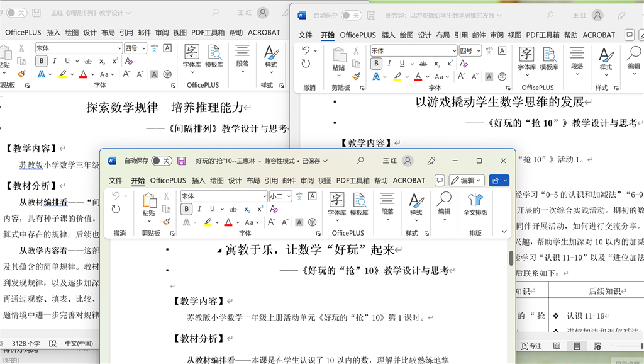Click Bold button in front window ribbon
The image size is (644, 364).
[186, 209]
